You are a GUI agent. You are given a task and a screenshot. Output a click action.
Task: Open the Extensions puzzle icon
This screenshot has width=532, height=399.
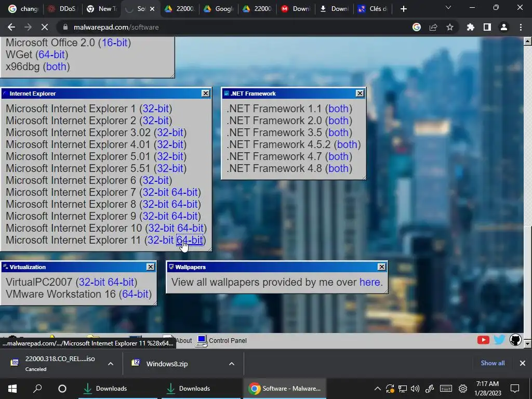471,27
